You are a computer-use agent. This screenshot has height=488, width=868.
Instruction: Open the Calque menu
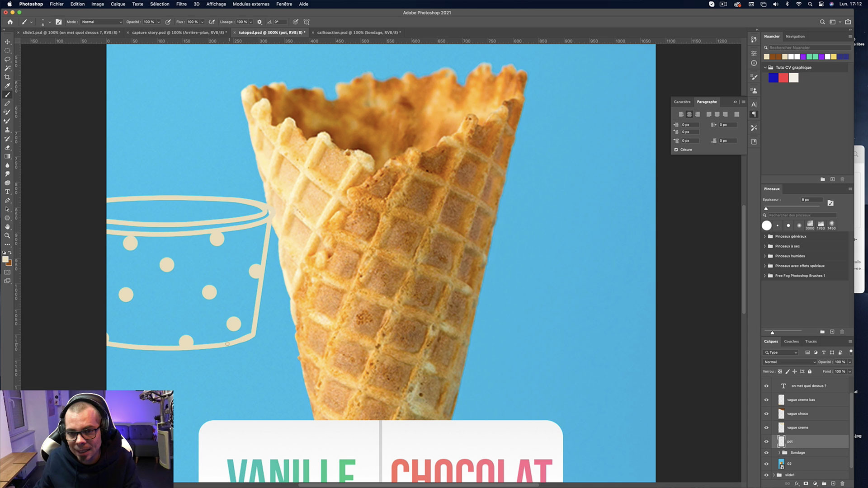tap(118, 4)
